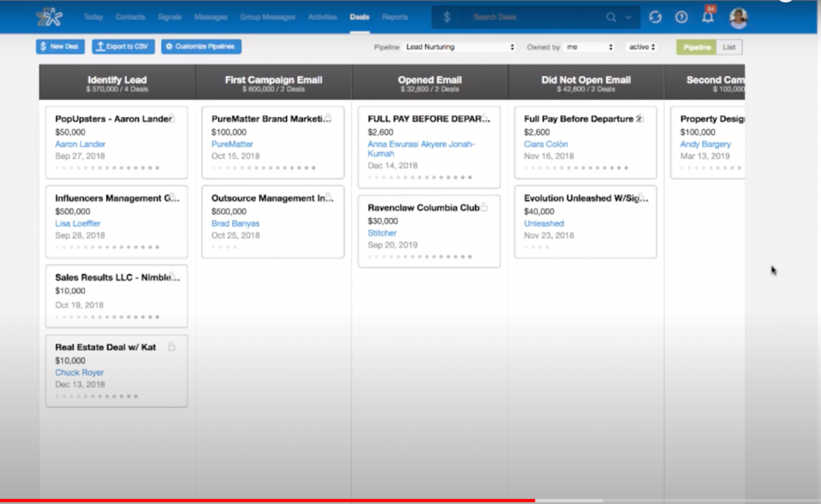Click the Did Not Open Email column header
This screenshot has width=821, height=504.
585,83
